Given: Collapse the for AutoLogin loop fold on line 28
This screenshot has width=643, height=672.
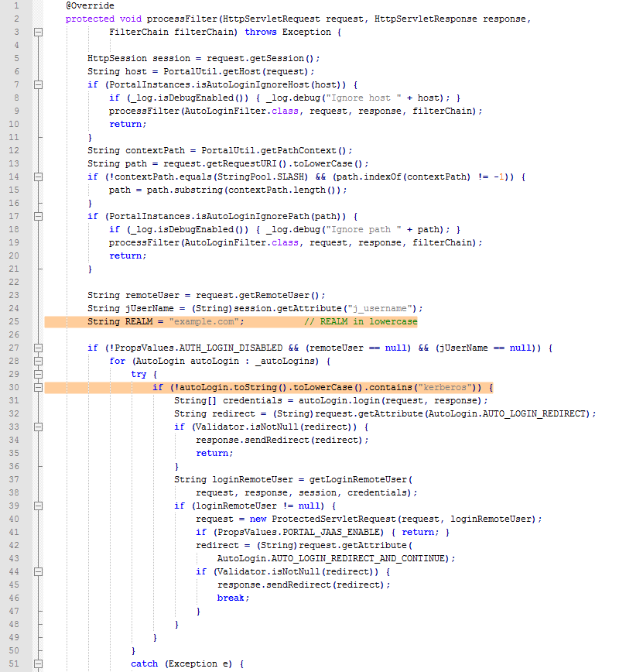Looking at the screenshot, I should pos(38,362).
